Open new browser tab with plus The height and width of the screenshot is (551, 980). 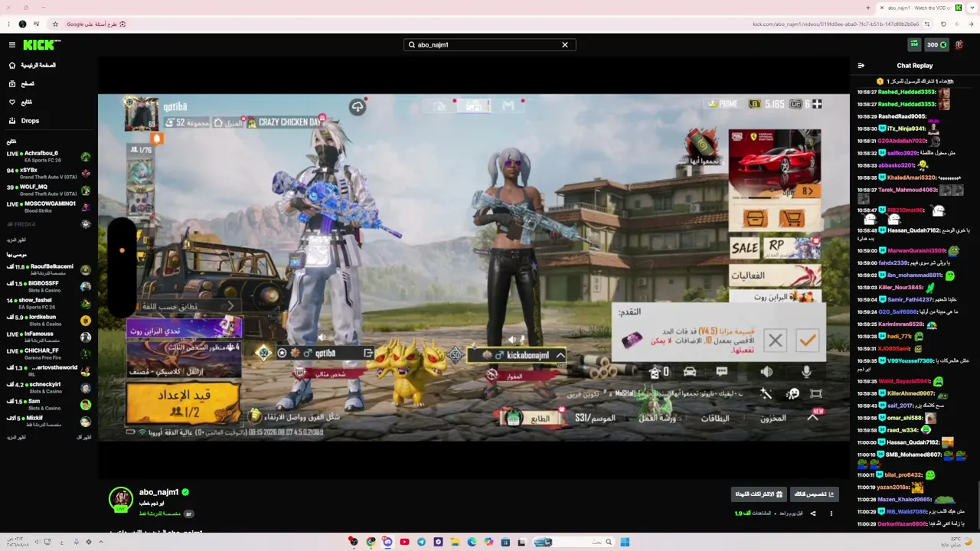coord(867,8)
